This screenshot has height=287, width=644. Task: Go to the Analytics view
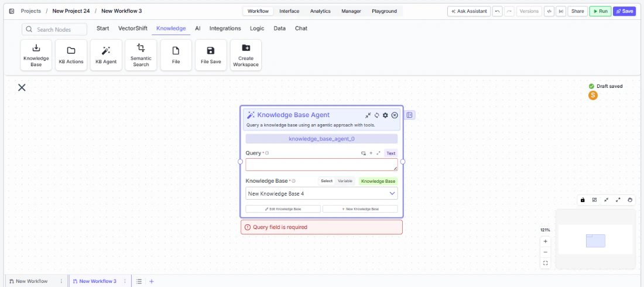pyautogui.click(x=320, y=11)
